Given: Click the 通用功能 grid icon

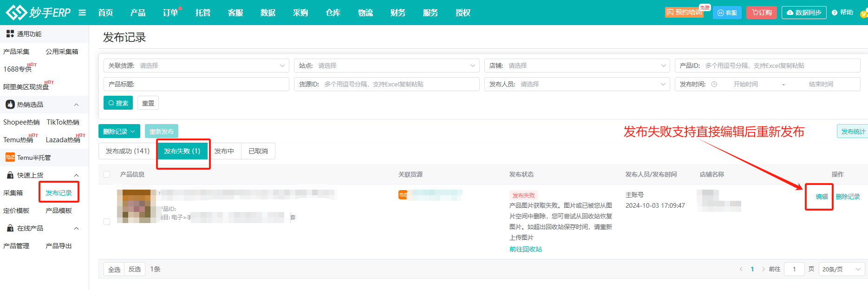Looking at the screenshot, I should click(x=10, y=34).
